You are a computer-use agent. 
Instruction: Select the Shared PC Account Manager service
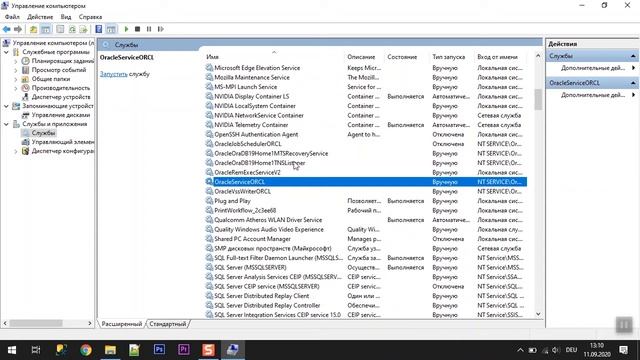point(366,239)
